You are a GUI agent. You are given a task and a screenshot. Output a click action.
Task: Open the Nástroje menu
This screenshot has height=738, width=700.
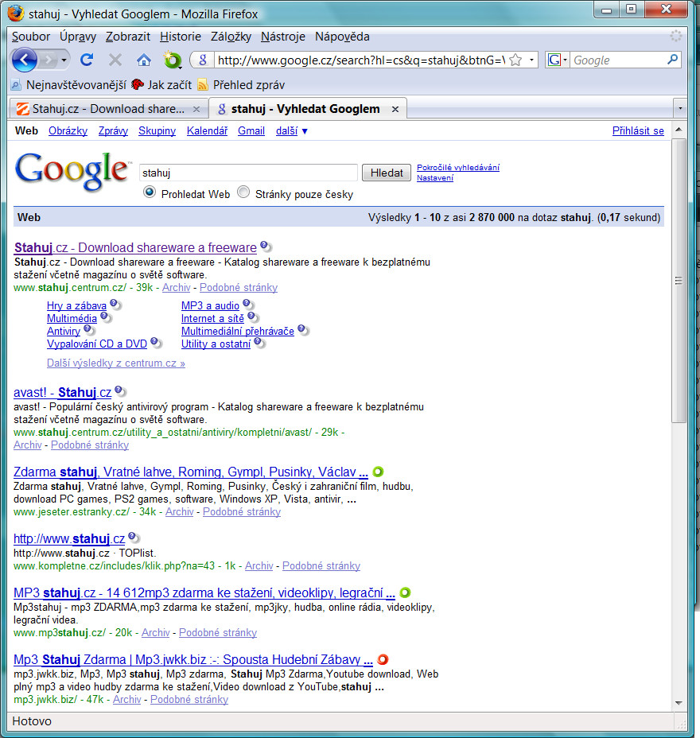tap(283, 37)
